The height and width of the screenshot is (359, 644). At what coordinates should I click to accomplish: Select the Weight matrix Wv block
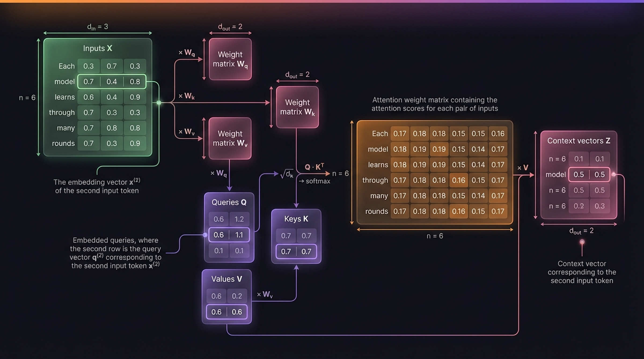(x=230, y=139)
